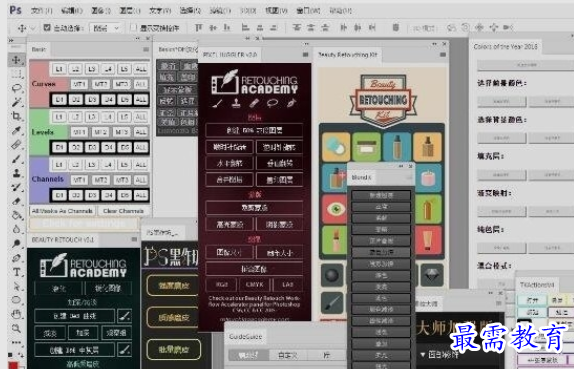This screenshot has width=574, height=369.
Task: Open the 窗口 Window menu
Action: 308,11
